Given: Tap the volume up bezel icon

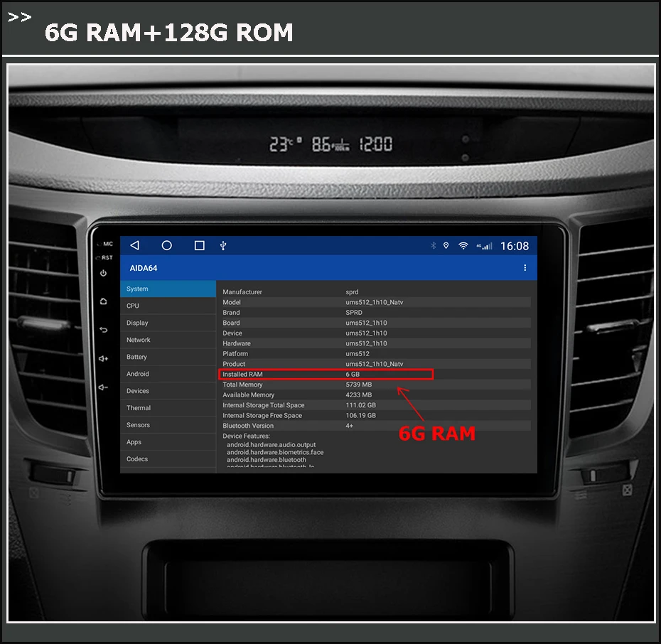Looking at the screenshot, I should coord(103,359).
